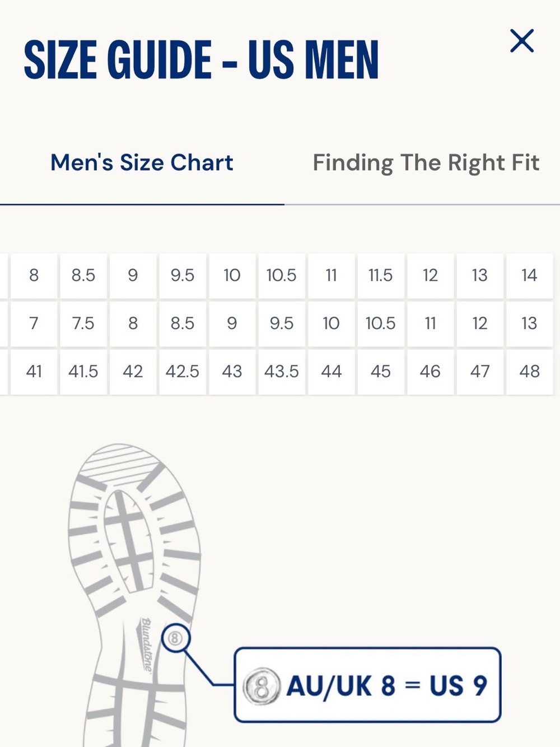Click EU size 46 cell
The width and height of the screenshot is (560, 747).
click(430, 372)
